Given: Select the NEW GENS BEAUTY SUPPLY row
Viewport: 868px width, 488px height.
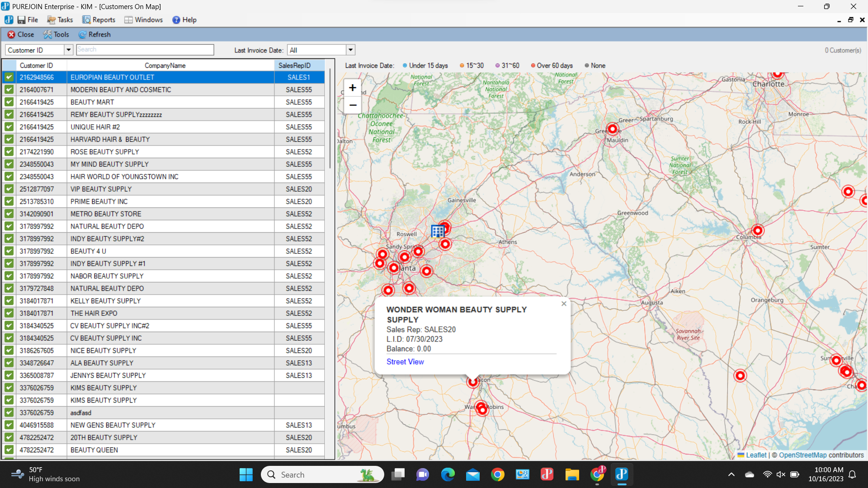Looking at the screenshot, I should pos(164,425).
